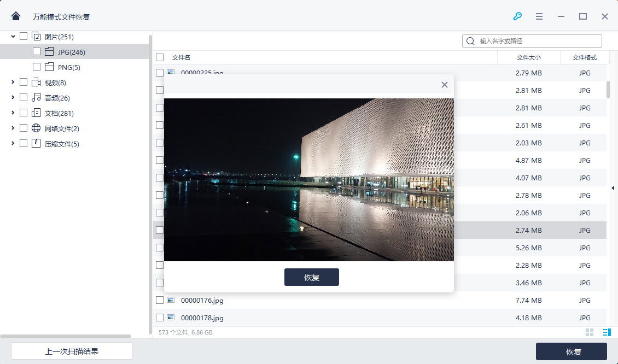This screenshot has width=618, height=364.
Task: Select the PNG(5) folder item
Action: point(69,67)
